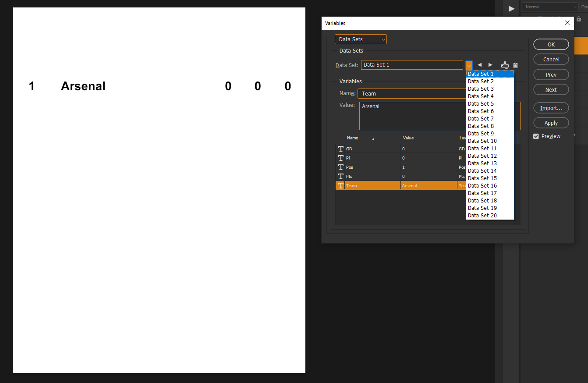
Task: Pick Data Set 13 from the list
Action: point(490,163)
